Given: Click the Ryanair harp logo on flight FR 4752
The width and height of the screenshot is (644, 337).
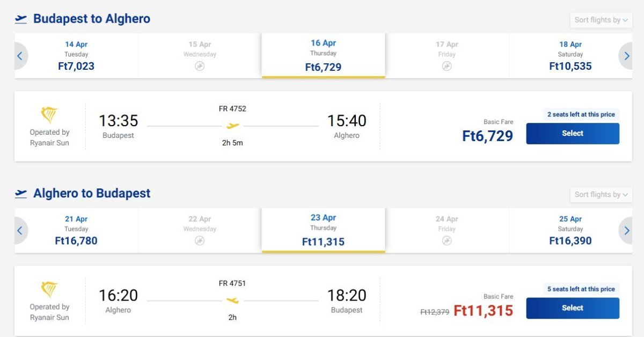Looking at the screenshot, I should pos(49,115).
